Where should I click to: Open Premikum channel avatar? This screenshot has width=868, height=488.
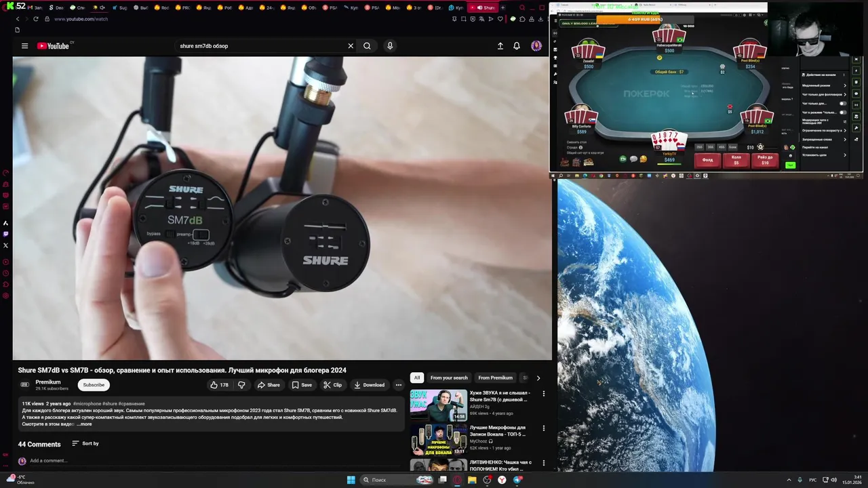pyautogui.click(x=25, y=385)
